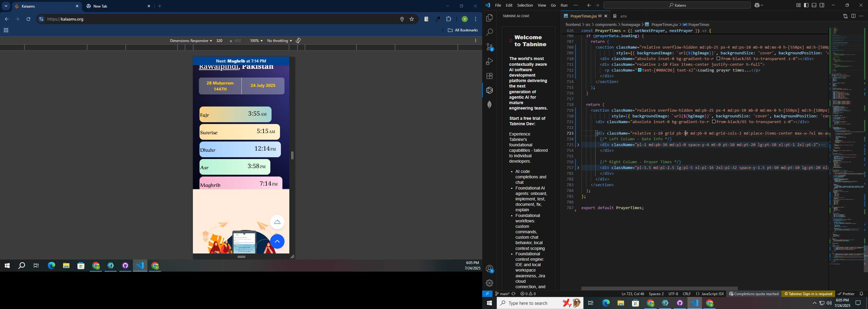The image size is (868, 309).
Task: Click the location pin icon in address bar
Action: pyautogui.click(x=402, y=19)
